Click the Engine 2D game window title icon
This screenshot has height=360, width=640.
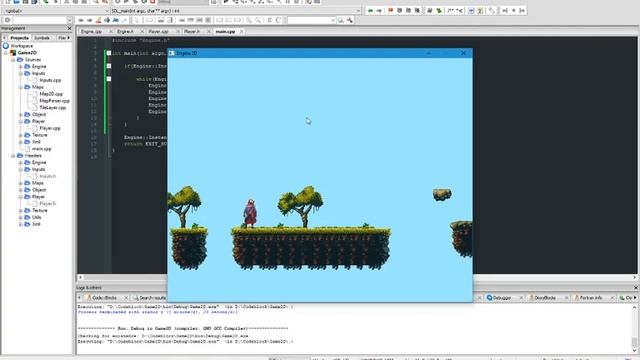tap(172, 53)
